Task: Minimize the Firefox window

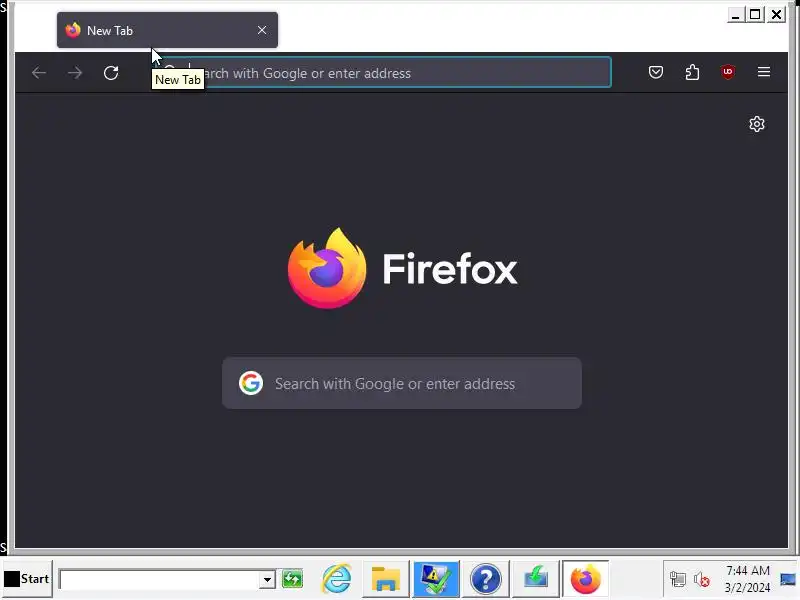Action: [x=735, y=14]
